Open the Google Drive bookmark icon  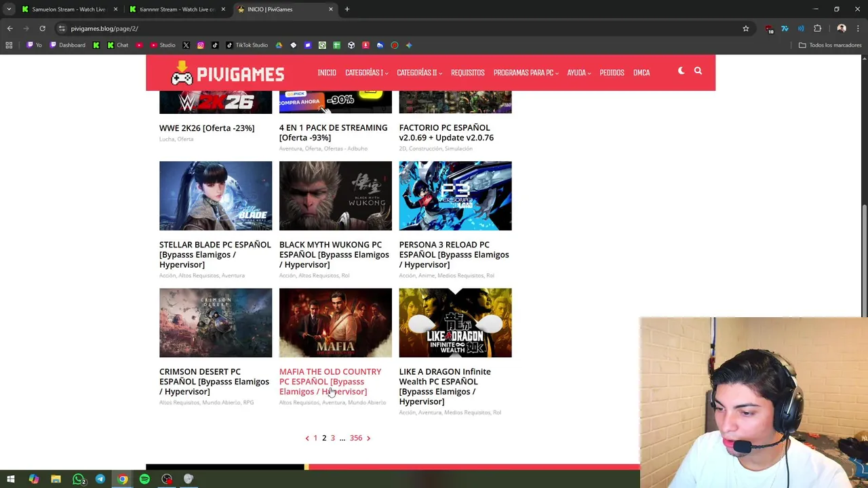(279, 45)
